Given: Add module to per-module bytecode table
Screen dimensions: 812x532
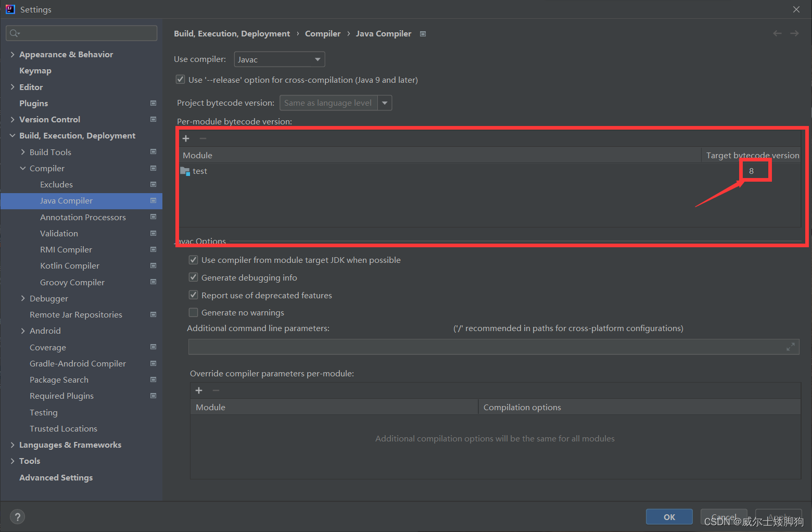Looking at the screenshot, I should 186,138.
